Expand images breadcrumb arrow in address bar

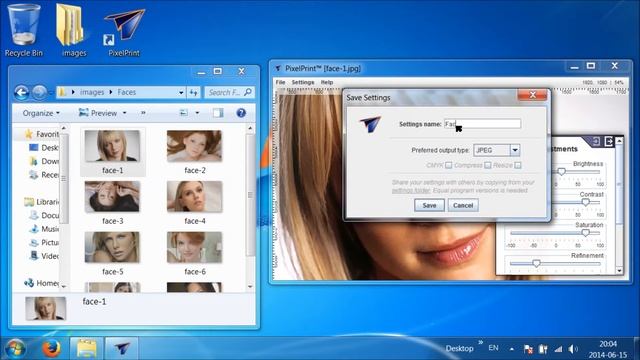[x=111, y=92]
